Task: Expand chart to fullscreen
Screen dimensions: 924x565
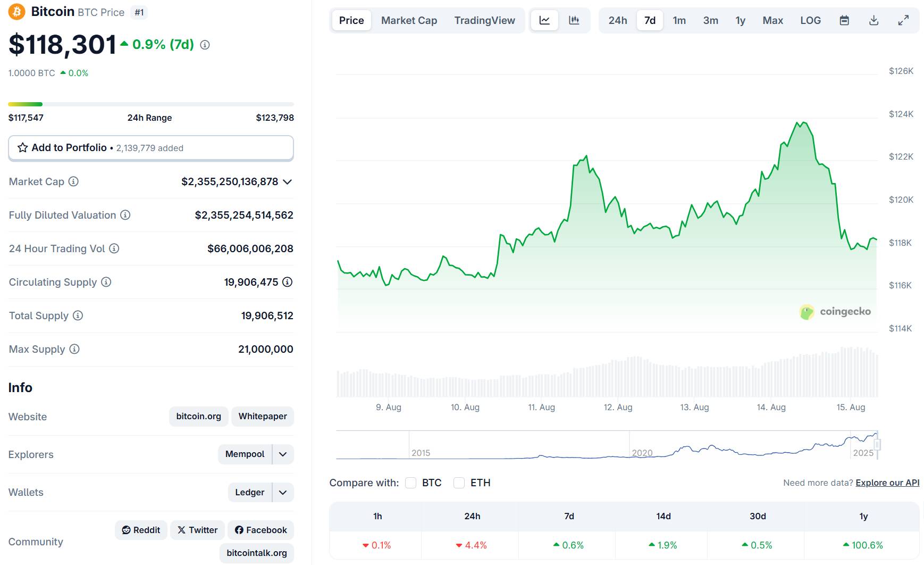Action: point(903,20)
